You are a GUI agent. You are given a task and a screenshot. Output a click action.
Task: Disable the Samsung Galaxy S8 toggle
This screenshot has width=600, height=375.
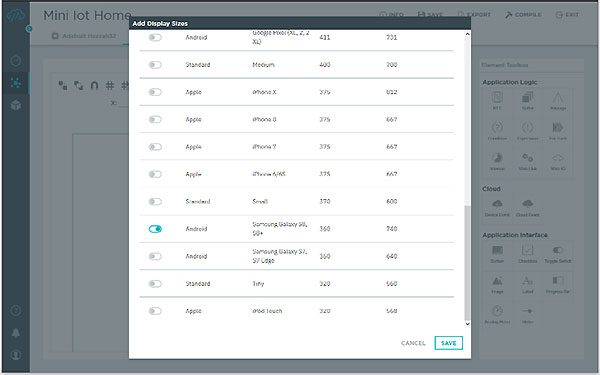tap(155, 229)
